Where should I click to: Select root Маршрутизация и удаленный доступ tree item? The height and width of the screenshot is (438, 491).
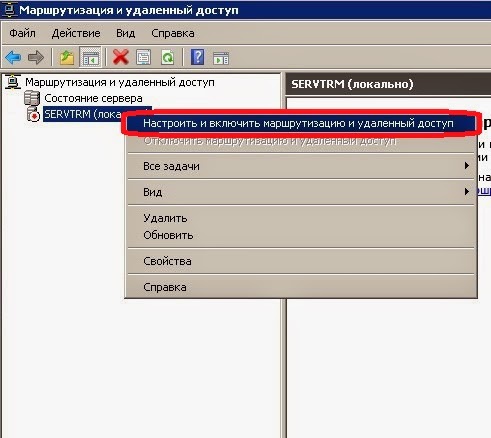(x=120, y=82)
